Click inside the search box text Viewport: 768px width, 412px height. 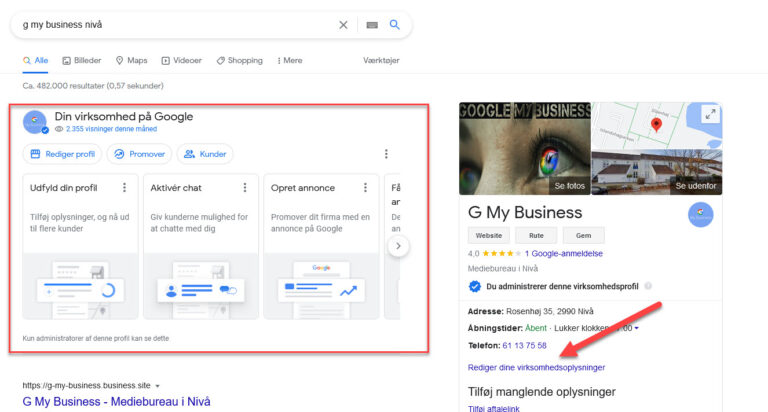62,24
